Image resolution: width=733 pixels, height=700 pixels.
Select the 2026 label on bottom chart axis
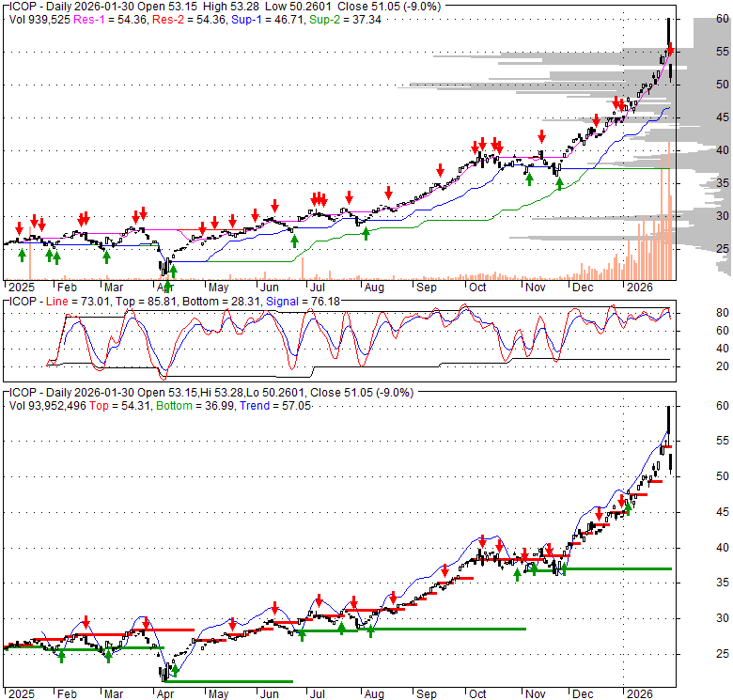(641, 693)
